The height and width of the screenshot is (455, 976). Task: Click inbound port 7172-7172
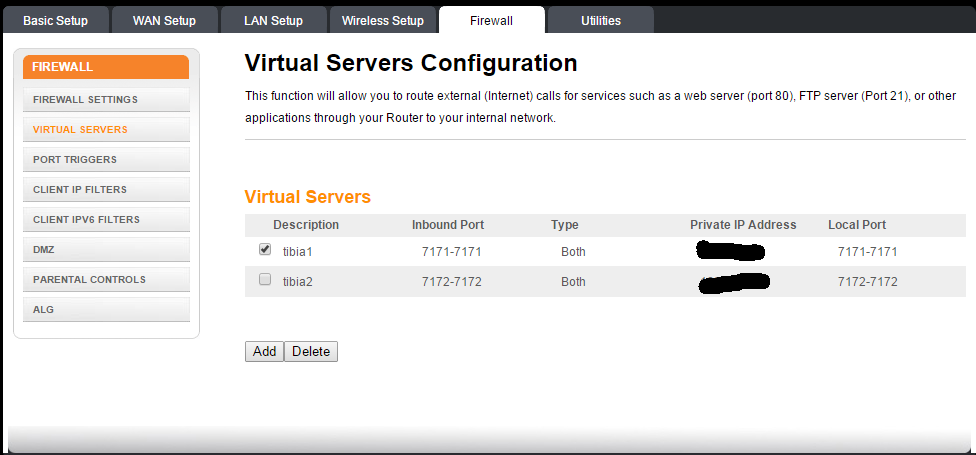coord(452,282)
